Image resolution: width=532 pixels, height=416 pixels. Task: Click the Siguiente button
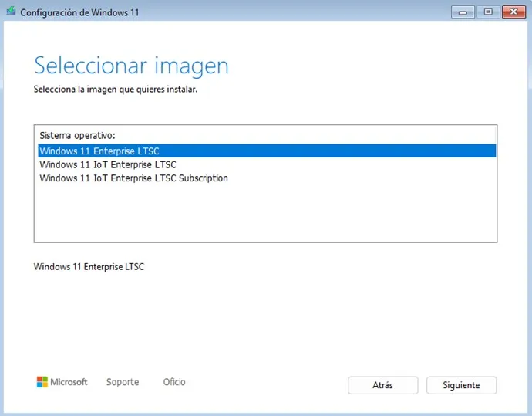point(461,385)
